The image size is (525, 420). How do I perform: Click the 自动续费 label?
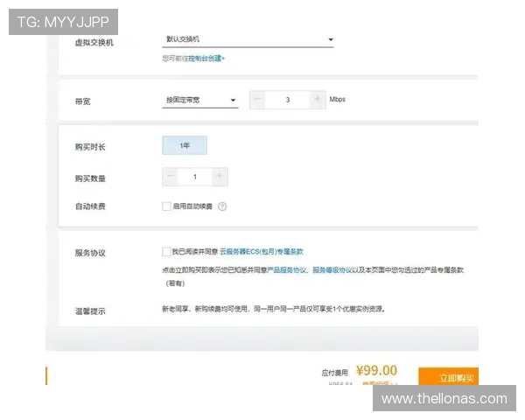pyautogui.click(x=90, y=206)
